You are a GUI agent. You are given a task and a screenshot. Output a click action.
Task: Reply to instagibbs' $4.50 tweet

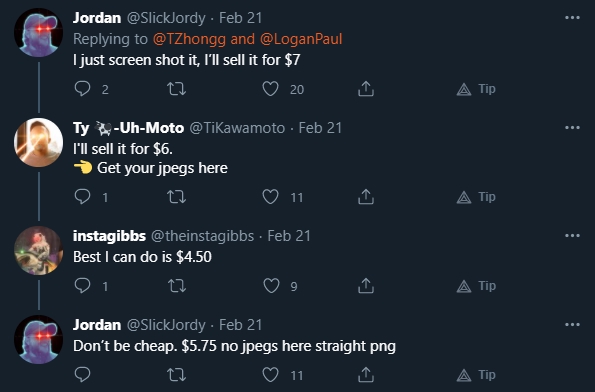[x=82, y=285]
